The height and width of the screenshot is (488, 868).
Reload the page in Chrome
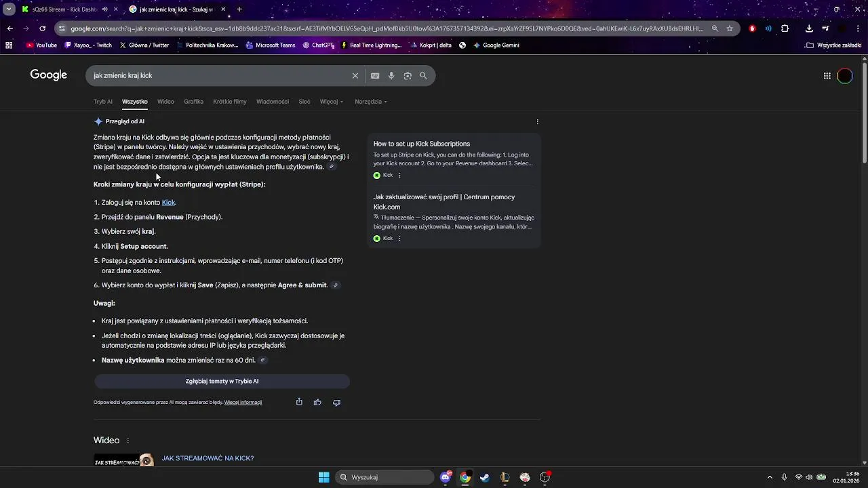(x=43, y=28)
